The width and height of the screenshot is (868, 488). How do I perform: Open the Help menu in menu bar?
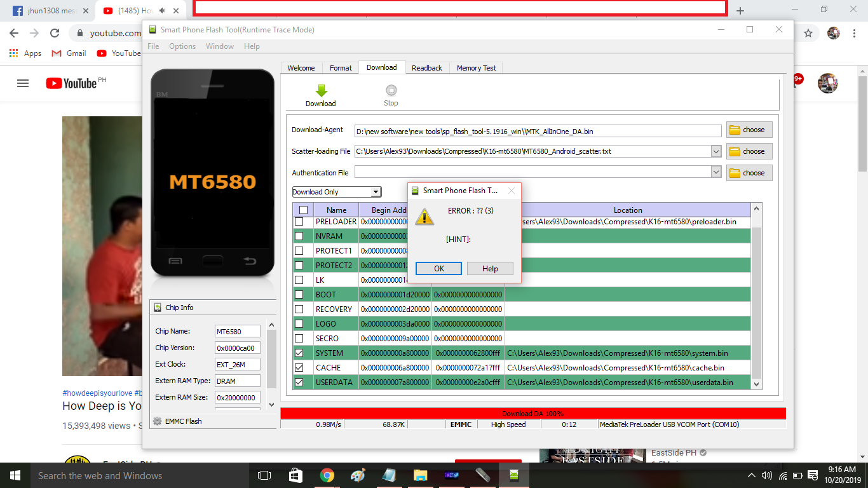pyautogui.click(x=252, y=46)
